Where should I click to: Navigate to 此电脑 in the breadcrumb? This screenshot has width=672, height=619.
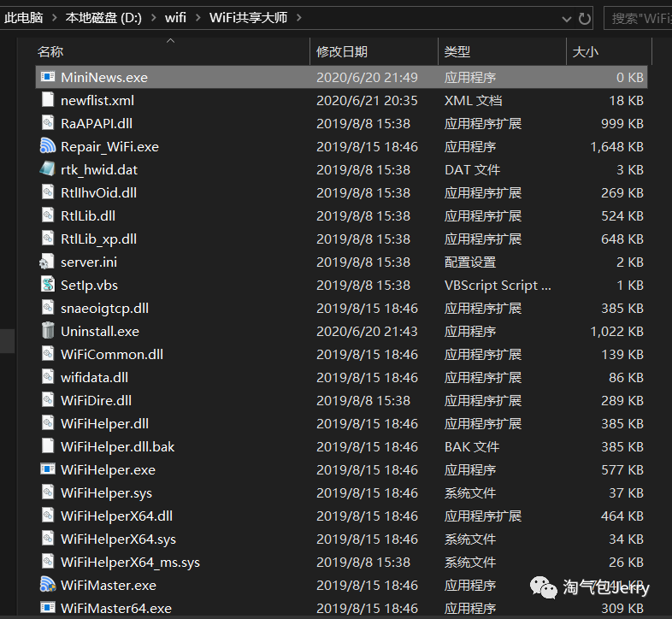pyautogui.click(x=24, y=18)
